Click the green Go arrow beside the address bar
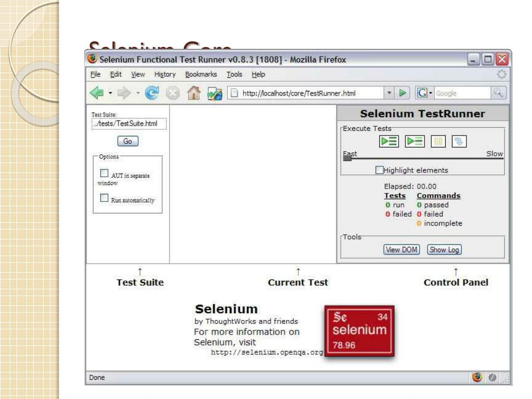This screenshot has width=532, height=399. point(403,92)
